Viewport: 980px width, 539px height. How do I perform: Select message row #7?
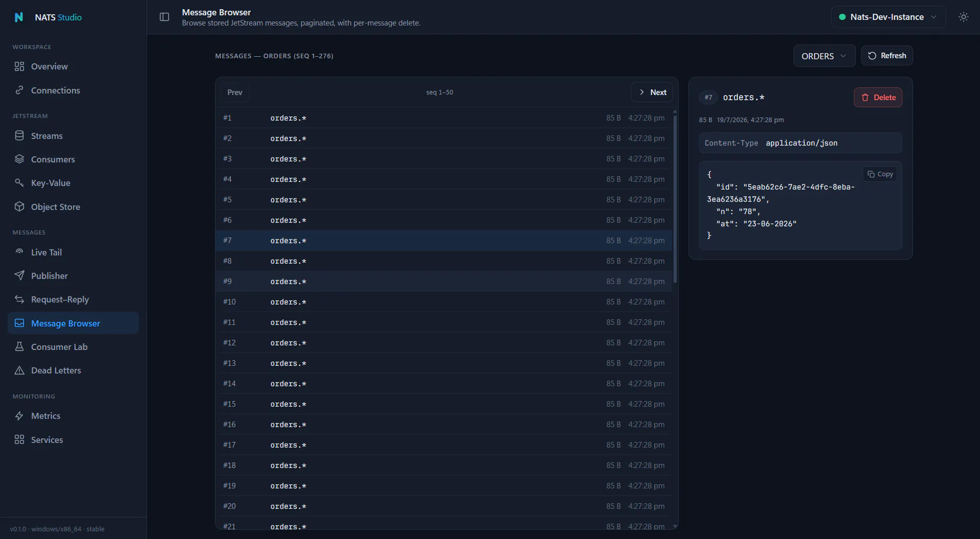click(x=444, y=240)
